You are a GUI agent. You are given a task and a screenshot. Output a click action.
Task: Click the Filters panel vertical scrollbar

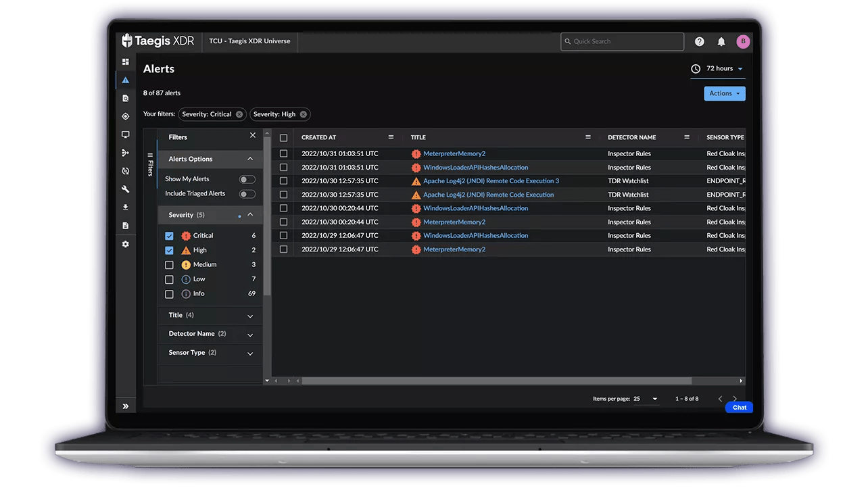267,216
